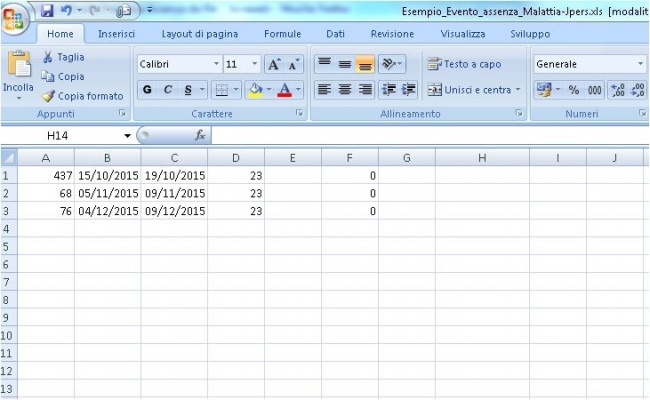The height and width of the screenshot is (400, 650).
Task: Increase cell indent
Action: [409, 90]
